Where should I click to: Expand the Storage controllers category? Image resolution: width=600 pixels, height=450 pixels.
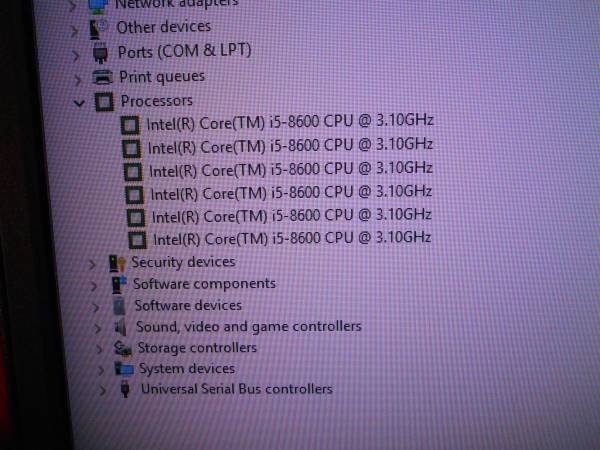99,349
